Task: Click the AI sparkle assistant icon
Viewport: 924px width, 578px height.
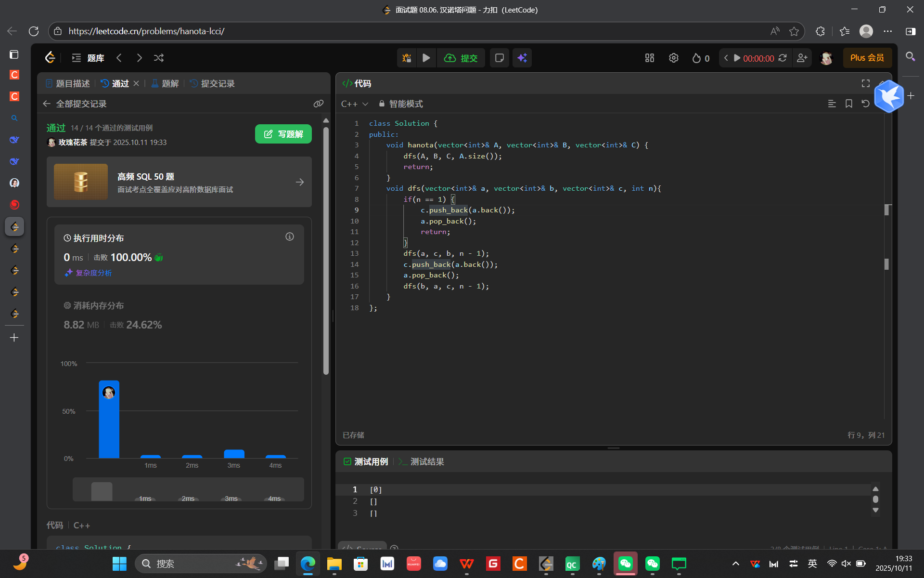Action: pyautogui.click(x=522, y=58)
